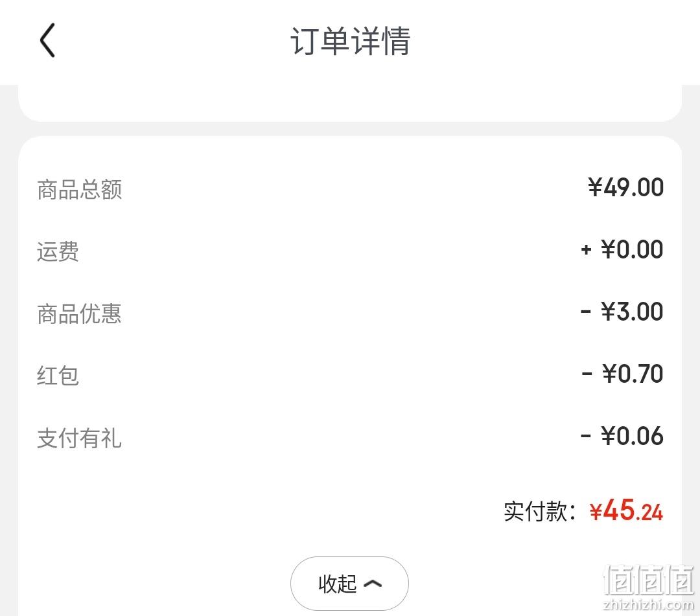This screenshot has height=616, width=700.
Task: Tap the ¥49.00 total amount
Action: pyautogui.click(x=625, y=187)
